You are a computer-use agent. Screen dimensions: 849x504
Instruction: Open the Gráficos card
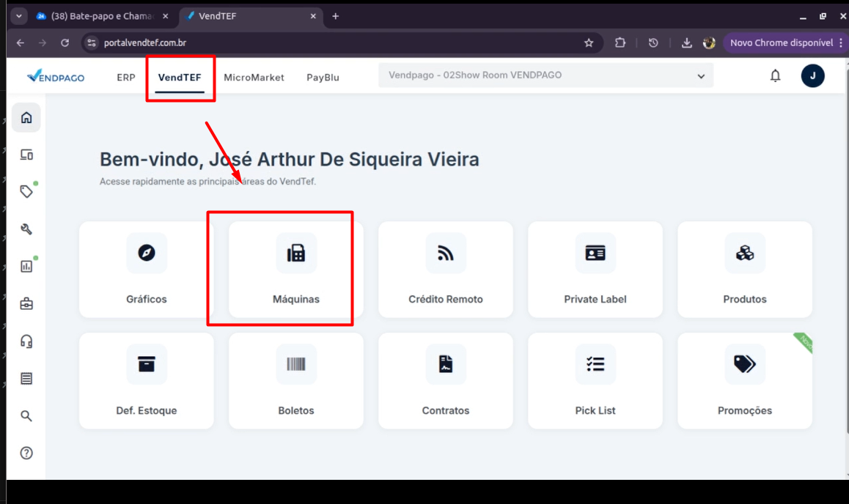click(x=146, y=270)
